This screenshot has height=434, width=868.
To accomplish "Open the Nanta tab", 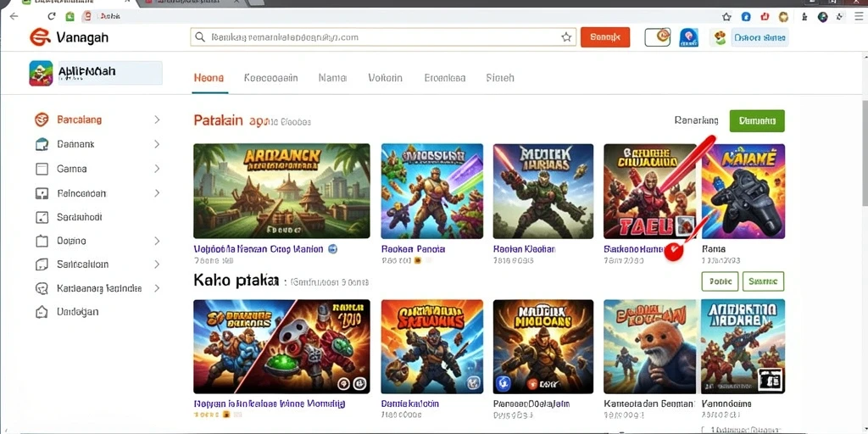I will coord(332,78).
